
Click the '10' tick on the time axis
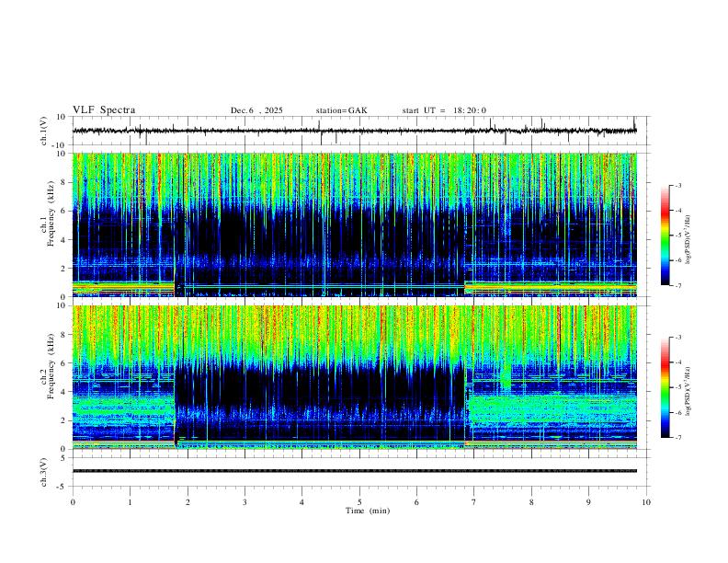646,502
